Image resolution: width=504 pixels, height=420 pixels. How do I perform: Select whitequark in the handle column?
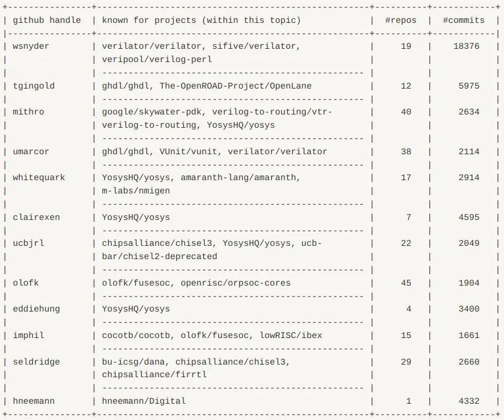tap(39, 178)
